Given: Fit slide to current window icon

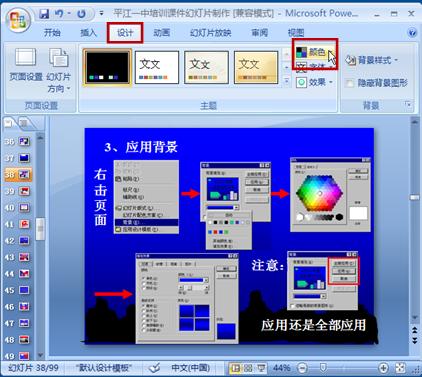Looking at the screenshot, I should click(400, 368).
